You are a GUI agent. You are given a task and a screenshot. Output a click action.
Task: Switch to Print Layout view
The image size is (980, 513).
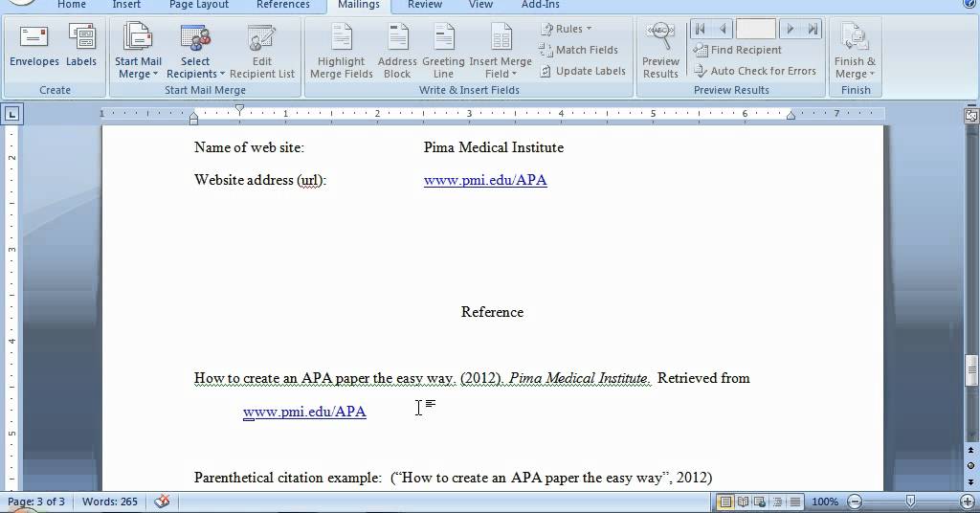tap(725, 502)
